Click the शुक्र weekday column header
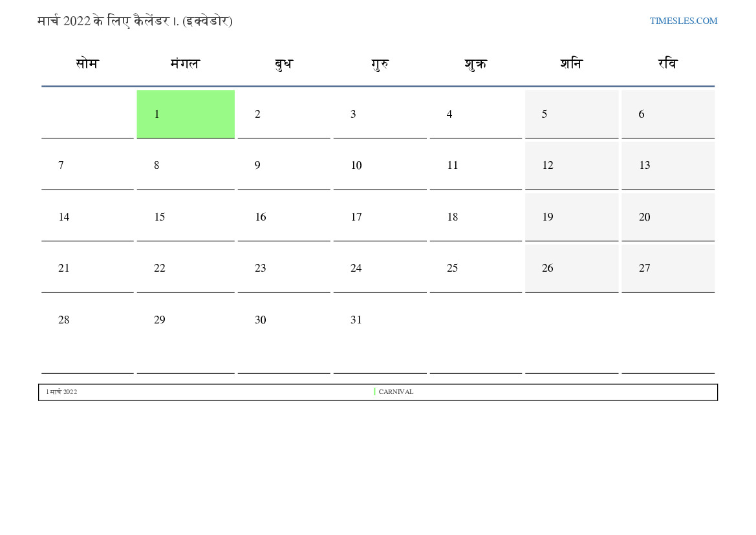Viewport: 756px width, 535px height. (475, 63)
